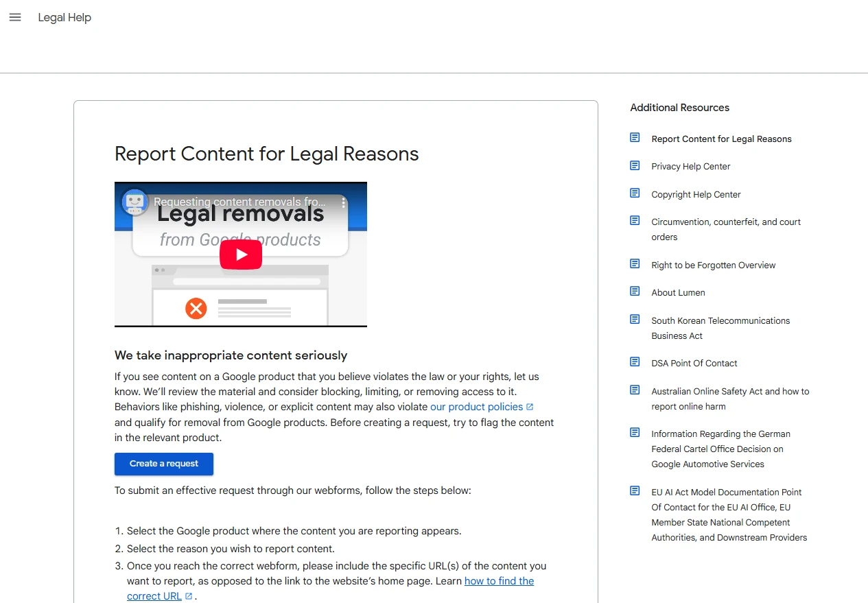Click the video channel avatar icon

tap(134, 202)
